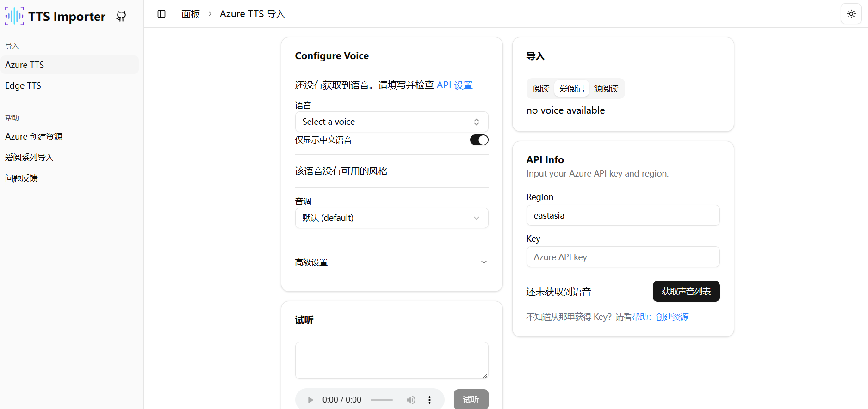Image resolution: width=868 pixels, height=409 pixels.
Task: Open the GitHub repository icon
Action: pyautogui.click(x=121, y=17)
